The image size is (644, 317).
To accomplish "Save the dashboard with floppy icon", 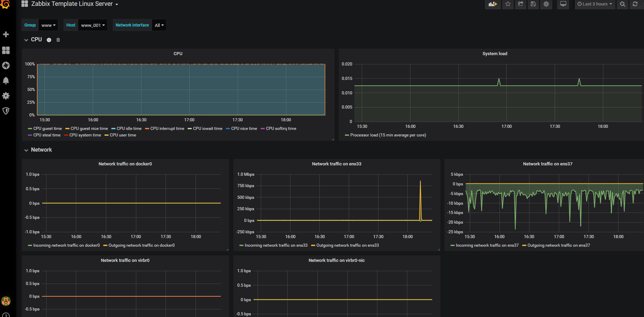I will [533, 4].
